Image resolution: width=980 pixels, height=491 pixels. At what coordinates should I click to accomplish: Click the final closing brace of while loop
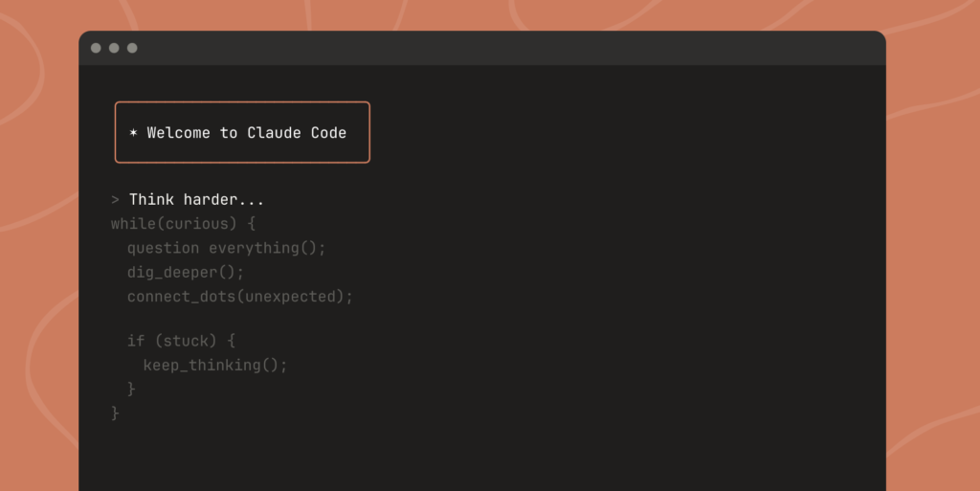tap(115, 413)
